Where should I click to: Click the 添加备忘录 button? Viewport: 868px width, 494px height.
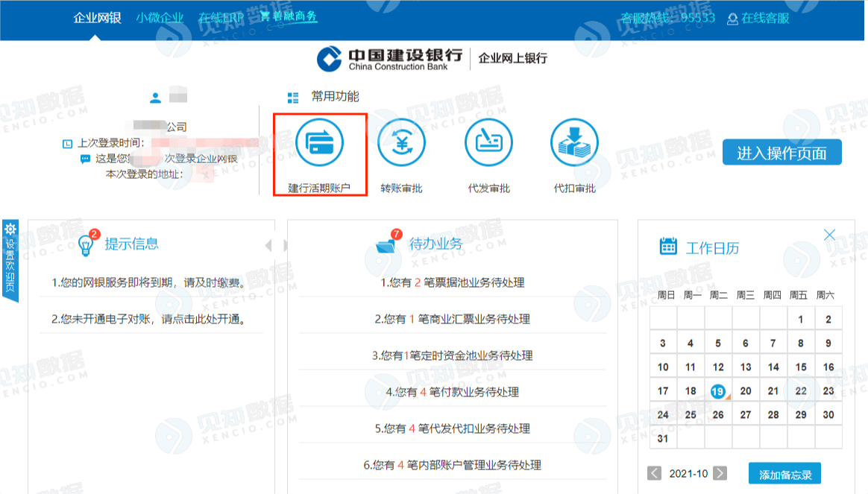[784, 474]
